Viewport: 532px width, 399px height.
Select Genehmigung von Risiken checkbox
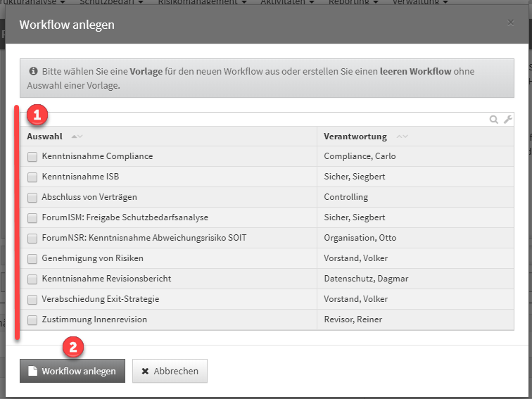pyautogui.click(x=32, y=259)
